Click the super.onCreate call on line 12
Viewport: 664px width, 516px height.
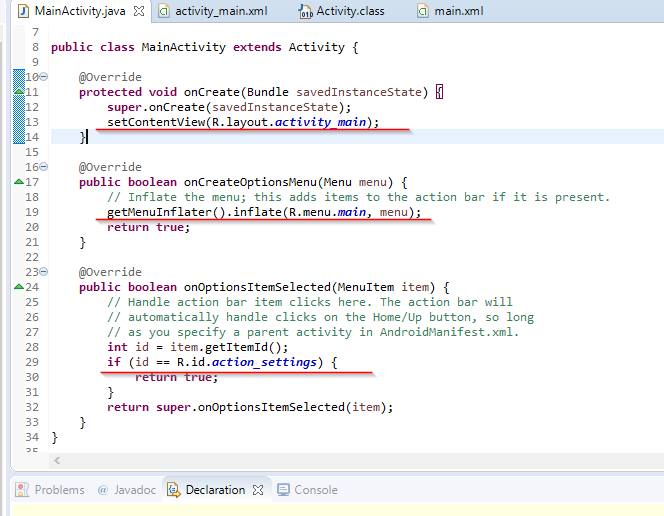click(229, 107)
